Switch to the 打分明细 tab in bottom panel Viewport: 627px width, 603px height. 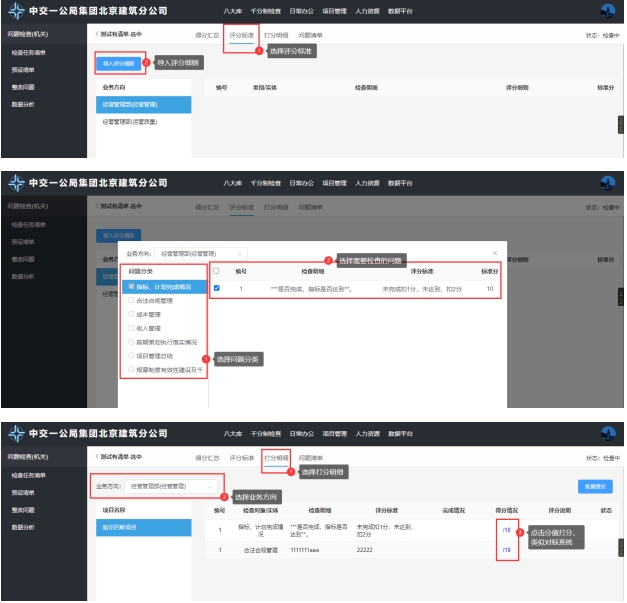click(x=275, y=456)
